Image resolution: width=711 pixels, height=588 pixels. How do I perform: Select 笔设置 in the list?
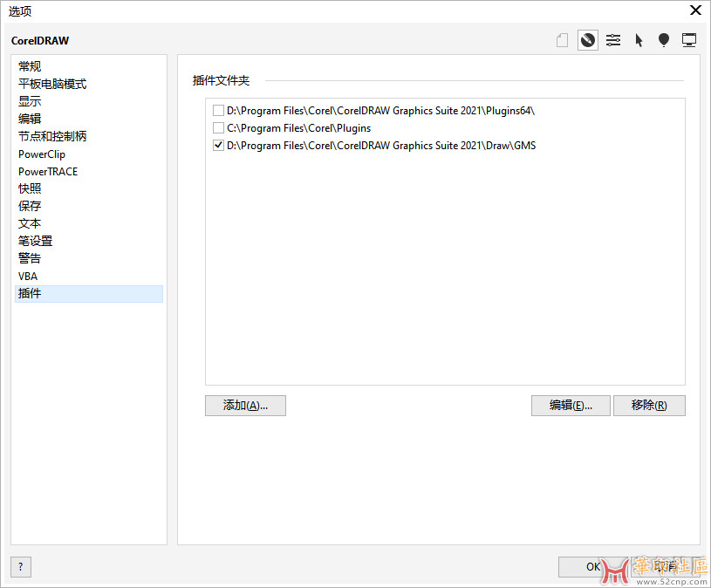click(x=89, y=241)
